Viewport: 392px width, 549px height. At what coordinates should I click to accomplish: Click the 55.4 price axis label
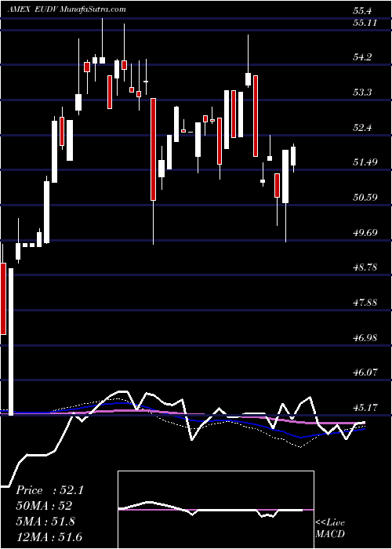coord(362,11)
